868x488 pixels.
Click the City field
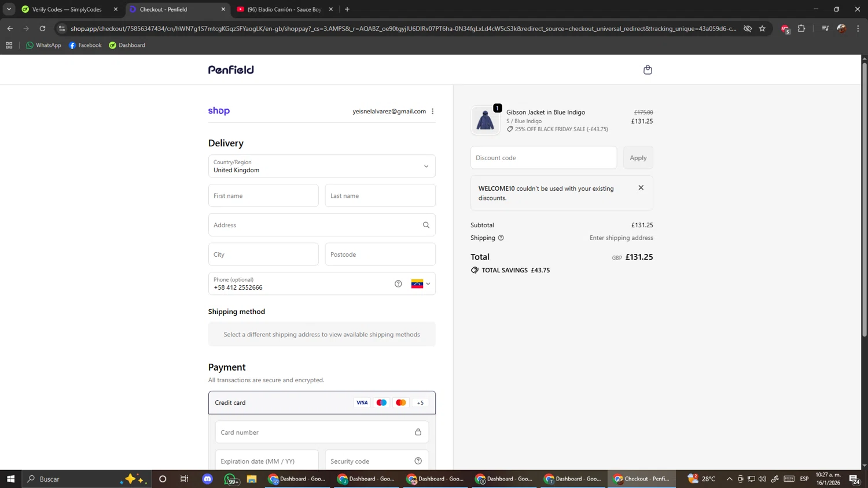pyautogui.click(x=263, y=254)
